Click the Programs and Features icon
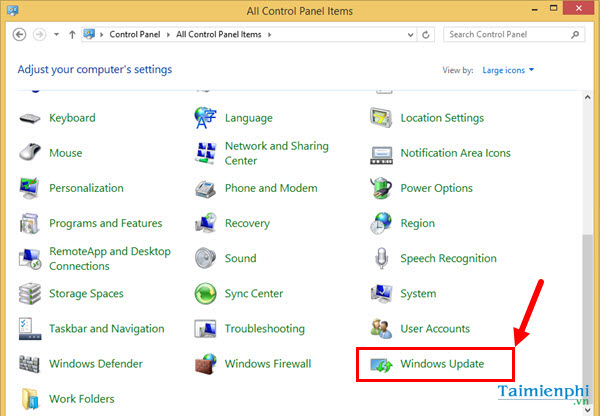The image size is (600, 416). pyautogui.click(x=30, y=223)
